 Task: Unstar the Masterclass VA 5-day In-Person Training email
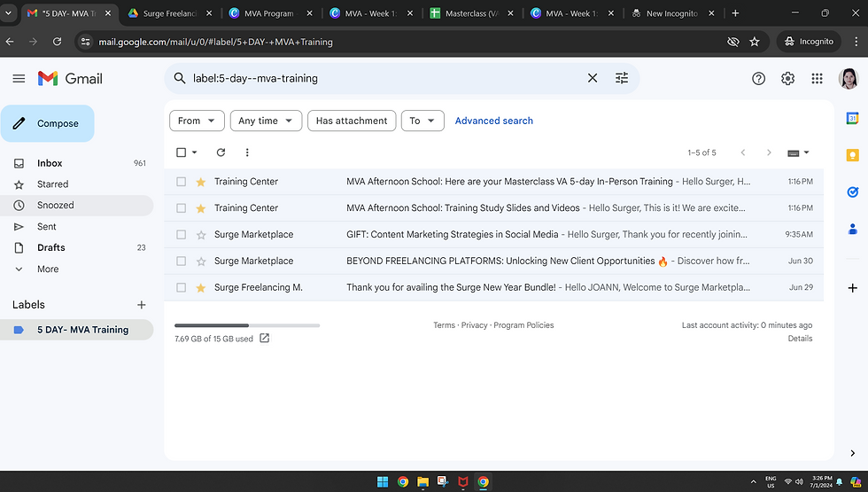[201, 182]
